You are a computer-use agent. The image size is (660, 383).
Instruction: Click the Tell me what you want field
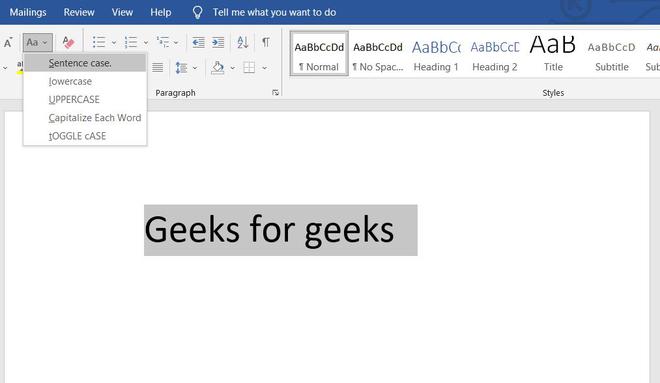click(x=274, y=12)
